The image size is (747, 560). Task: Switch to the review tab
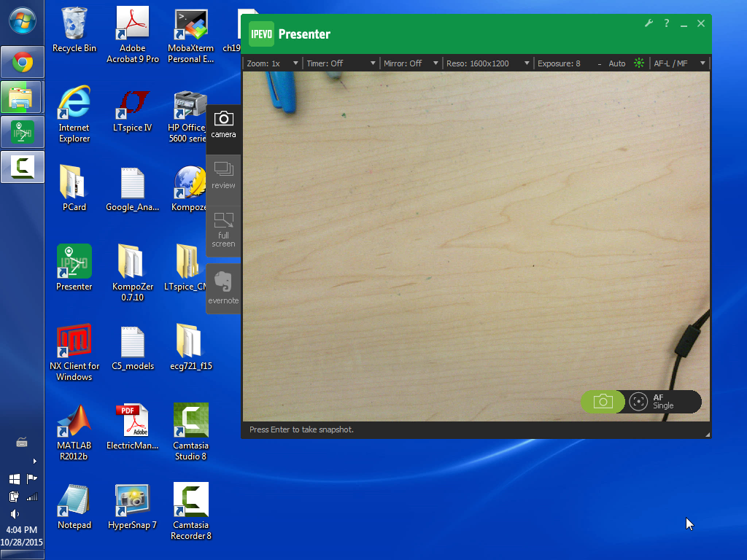coord(223,176)
